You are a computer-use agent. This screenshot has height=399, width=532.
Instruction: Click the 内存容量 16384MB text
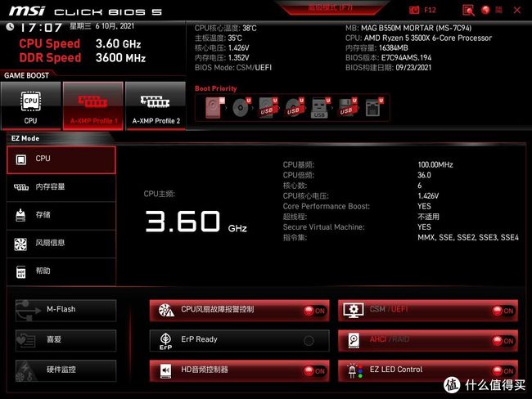point(376,47)
